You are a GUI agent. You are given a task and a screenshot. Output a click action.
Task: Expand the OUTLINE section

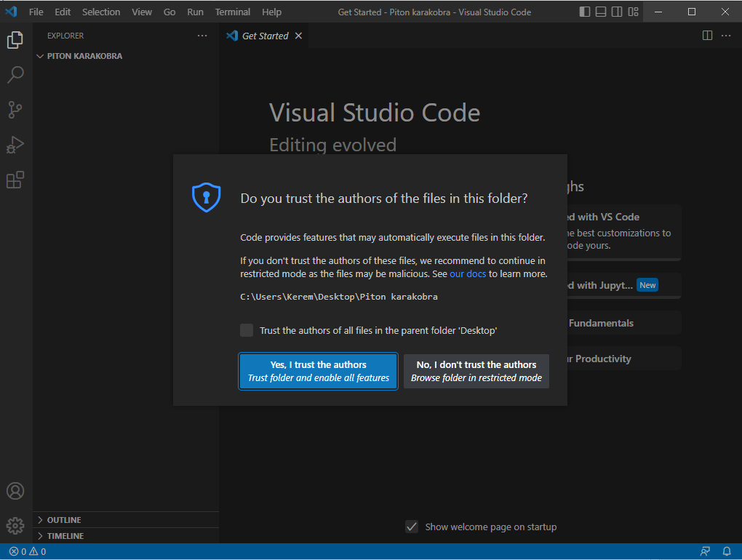click(x=126, y=520)
